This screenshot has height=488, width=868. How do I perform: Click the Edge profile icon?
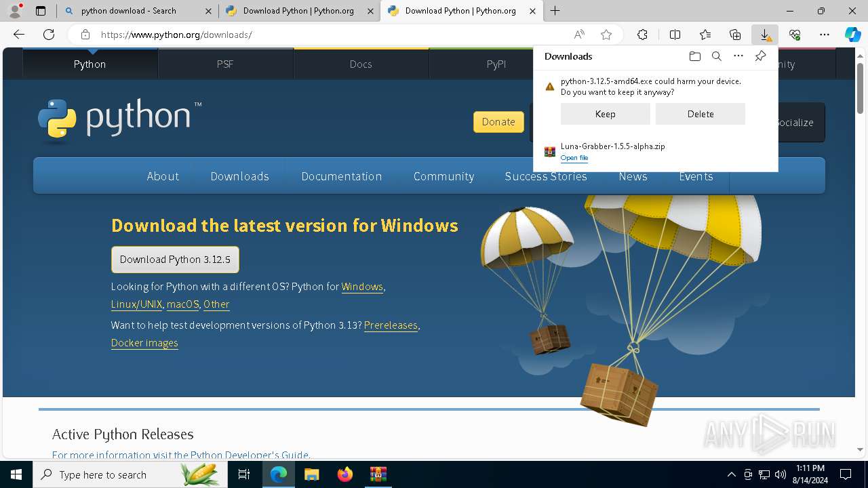coord(15,10)
